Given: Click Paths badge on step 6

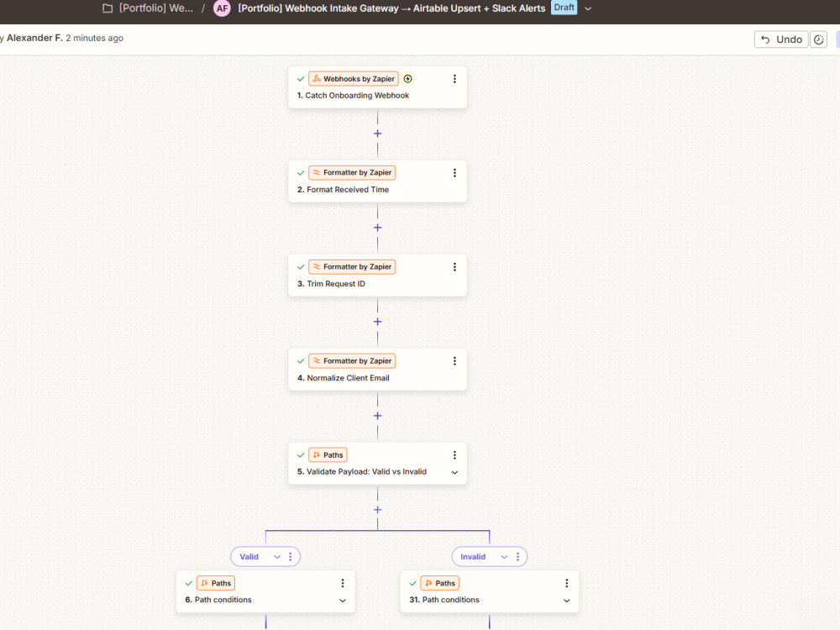Looking at the screenshot, I should pos(216,583).
